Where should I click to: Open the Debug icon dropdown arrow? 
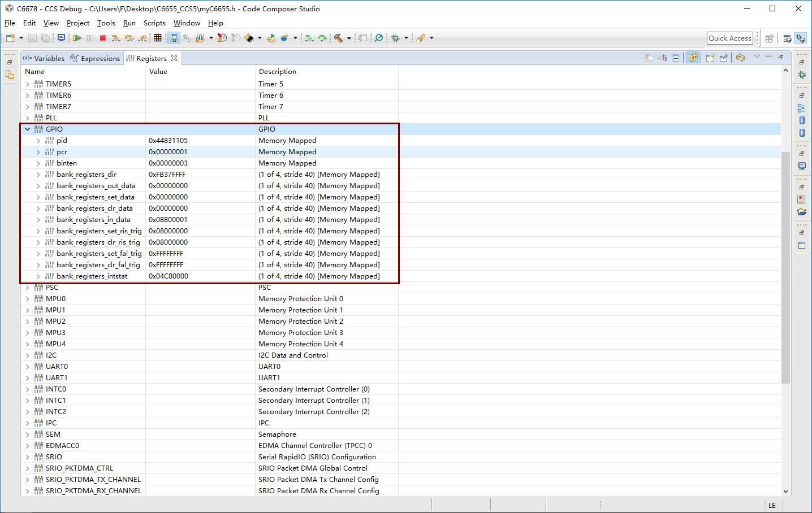406,38
